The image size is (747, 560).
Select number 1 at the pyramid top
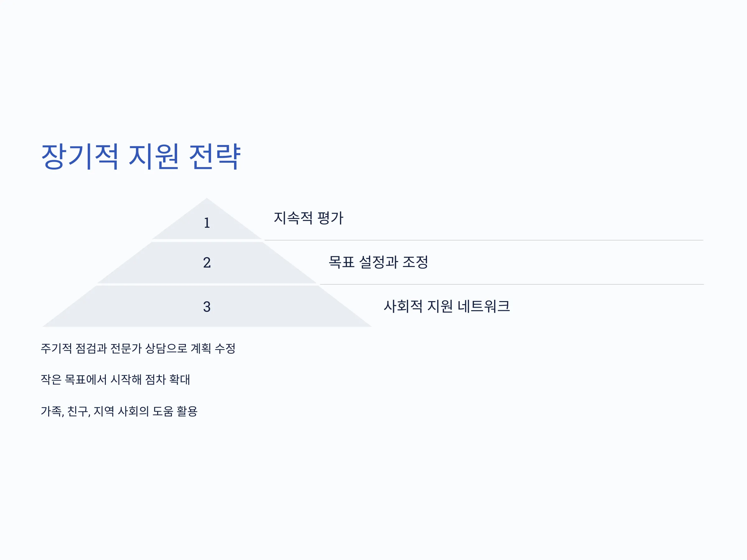(207, 223)
